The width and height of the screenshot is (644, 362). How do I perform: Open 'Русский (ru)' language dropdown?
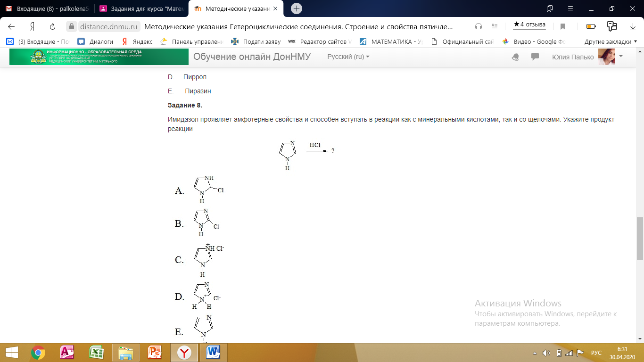pos(348,57)
